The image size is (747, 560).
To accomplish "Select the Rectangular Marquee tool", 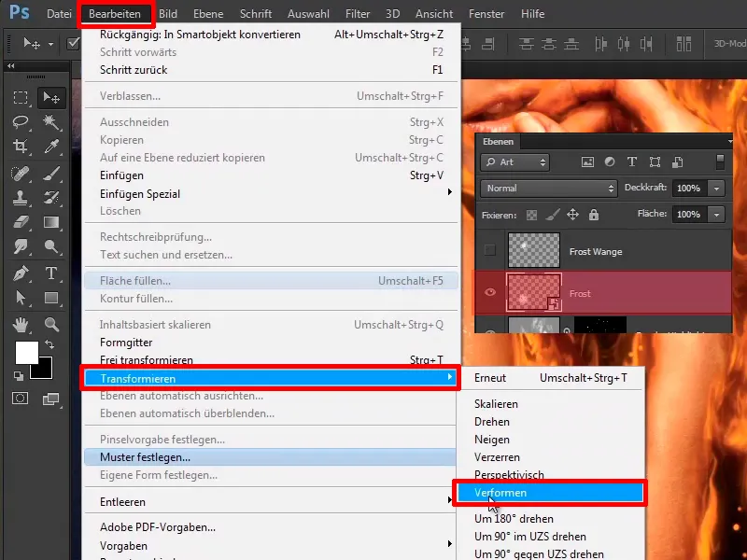I will [20, 97].
